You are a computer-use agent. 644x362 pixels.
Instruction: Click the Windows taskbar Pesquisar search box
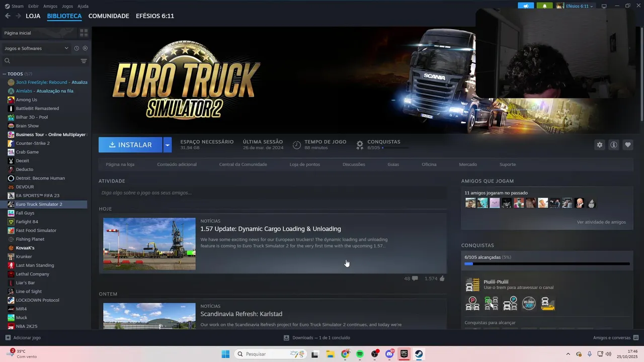(270, 354)
